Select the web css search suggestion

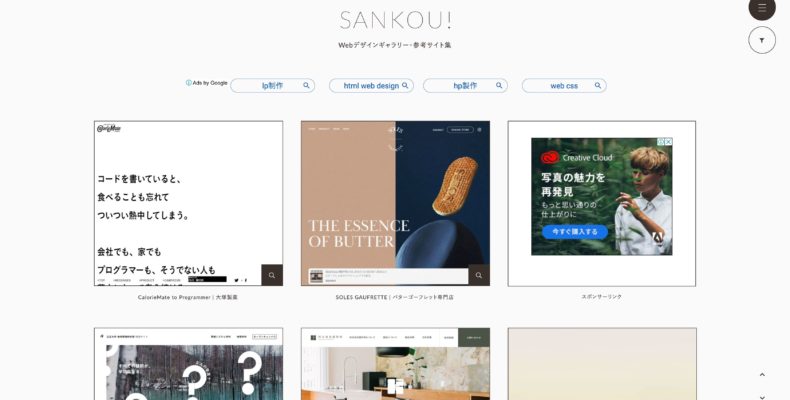click(x=564, y=86)
